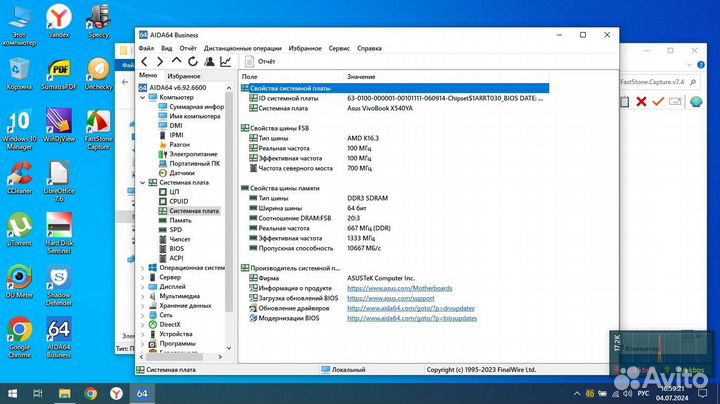Open DU Meter desktop shortcut
This screenshot has width=720, height=404.
click(19, 282)
